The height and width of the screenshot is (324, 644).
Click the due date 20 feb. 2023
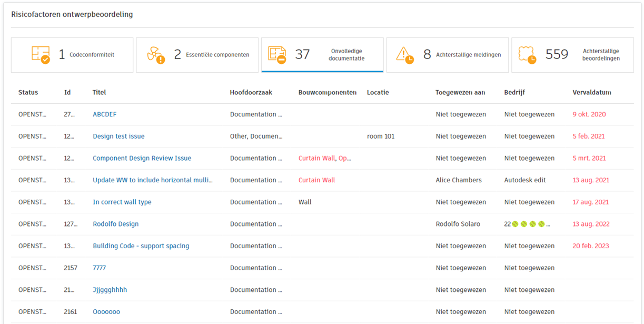point(591,246)
